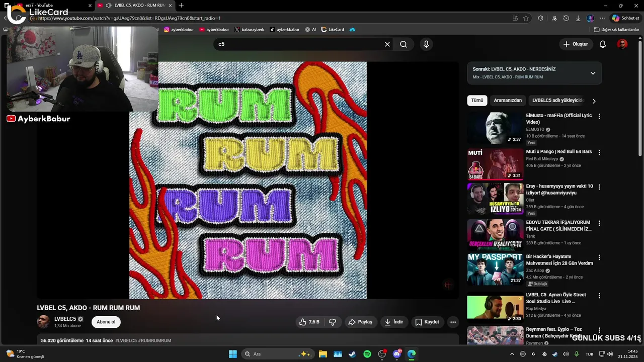Add this page to favorites with the star icon
This screenshot has height=362, width=644.
(x=526, y=18)
